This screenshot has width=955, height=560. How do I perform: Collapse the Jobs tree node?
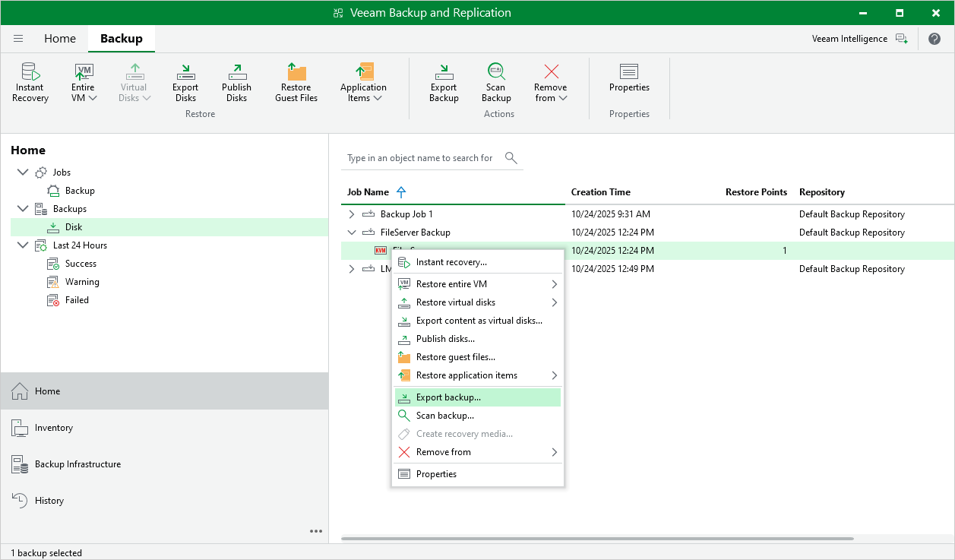pos(22,172)
